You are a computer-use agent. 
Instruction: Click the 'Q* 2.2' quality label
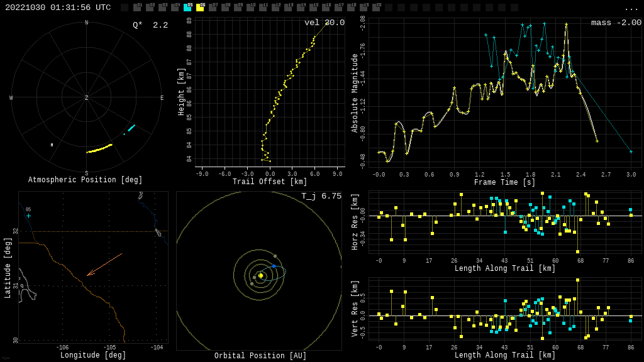(150, 25)
